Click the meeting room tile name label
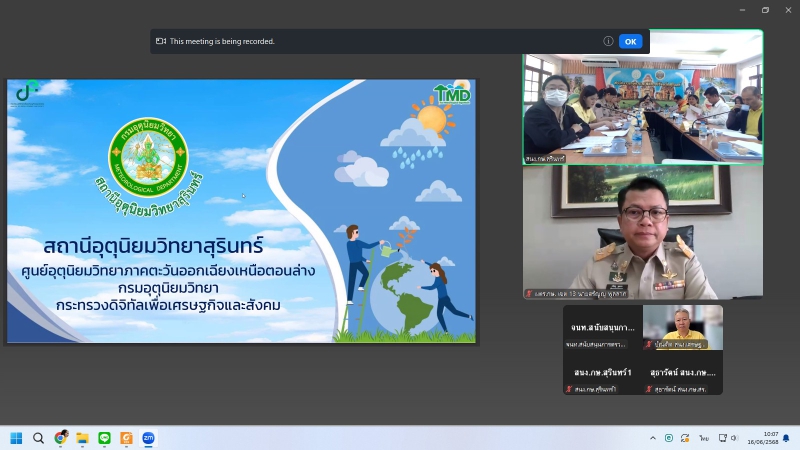 pyautogui.click(x=545, y=159)
